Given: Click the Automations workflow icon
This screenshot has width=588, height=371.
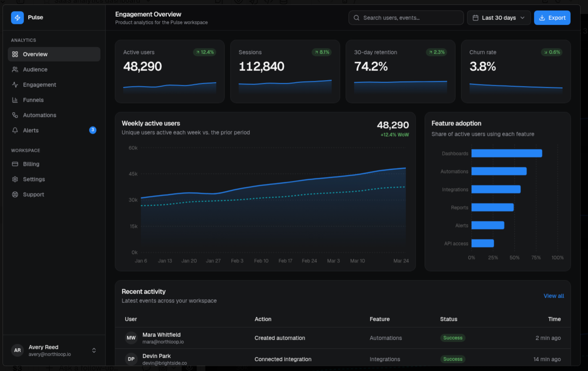Looking at the screenshot, I should click(15, 115).
